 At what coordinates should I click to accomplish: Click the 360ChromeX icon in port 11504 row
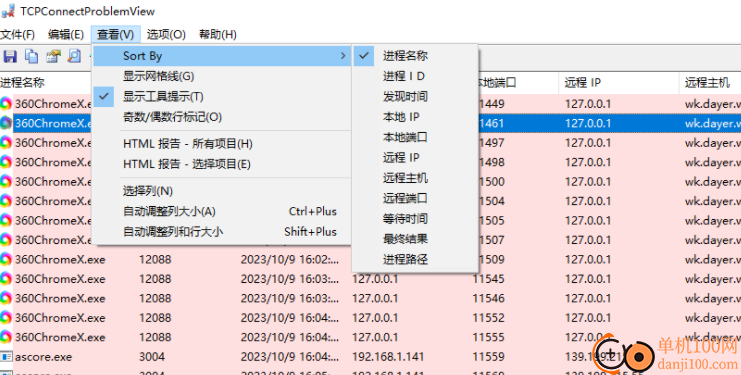pos(6,201)
